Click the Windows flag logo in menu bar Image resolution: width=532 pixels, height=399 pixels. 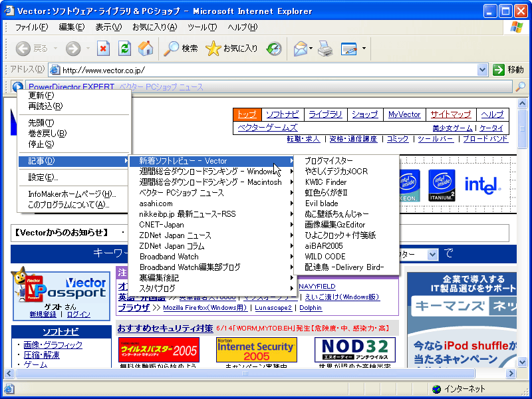click(x=516, y=27)
